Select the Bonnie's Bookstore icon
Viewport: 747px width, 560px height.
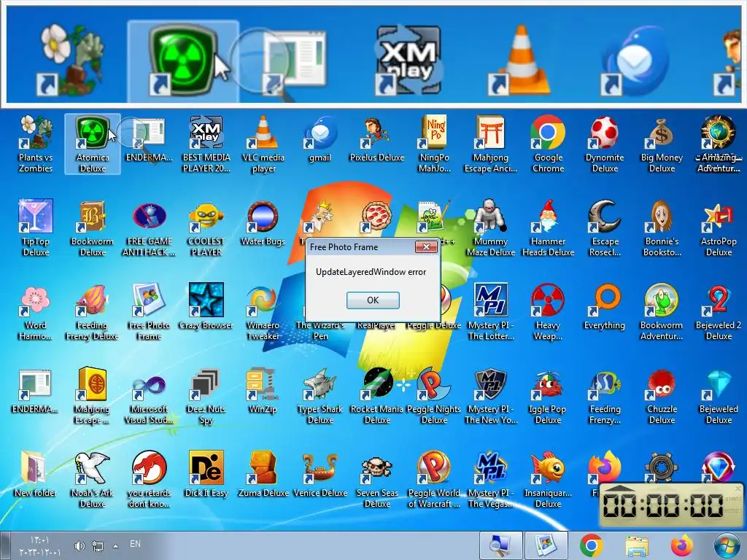(662, 227)
